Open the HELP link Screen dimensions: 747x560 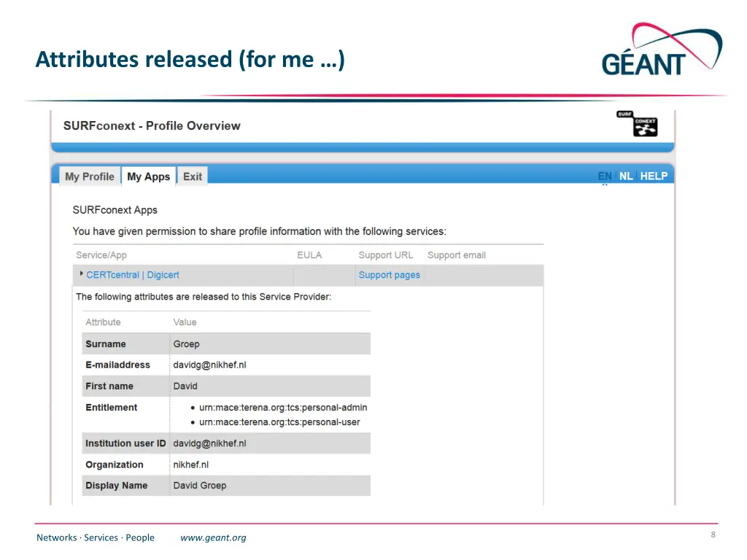(654, 176)
